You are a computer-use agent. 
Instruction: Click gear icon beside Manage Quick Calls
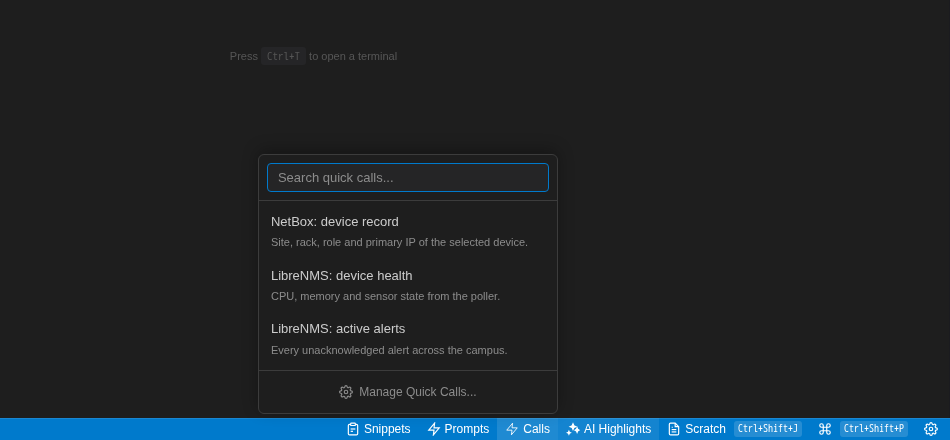[x=346, y=392]
